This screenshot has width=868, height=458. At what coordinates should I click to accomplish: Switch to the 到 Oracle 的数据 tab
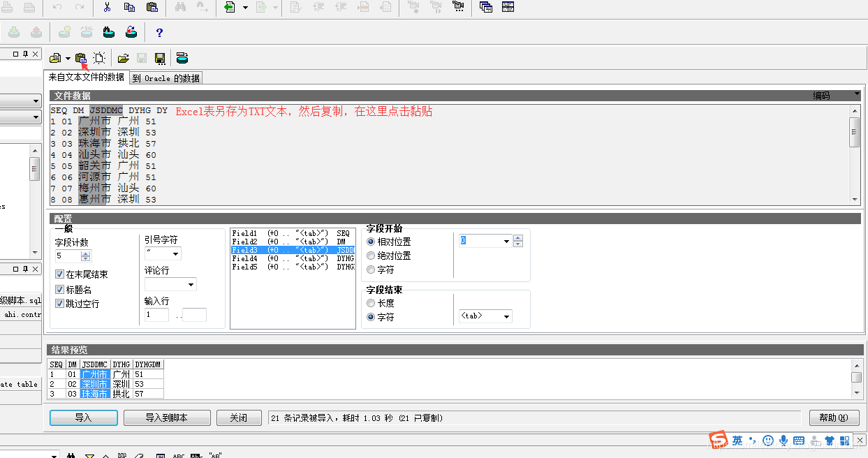[x=166, y=78]
